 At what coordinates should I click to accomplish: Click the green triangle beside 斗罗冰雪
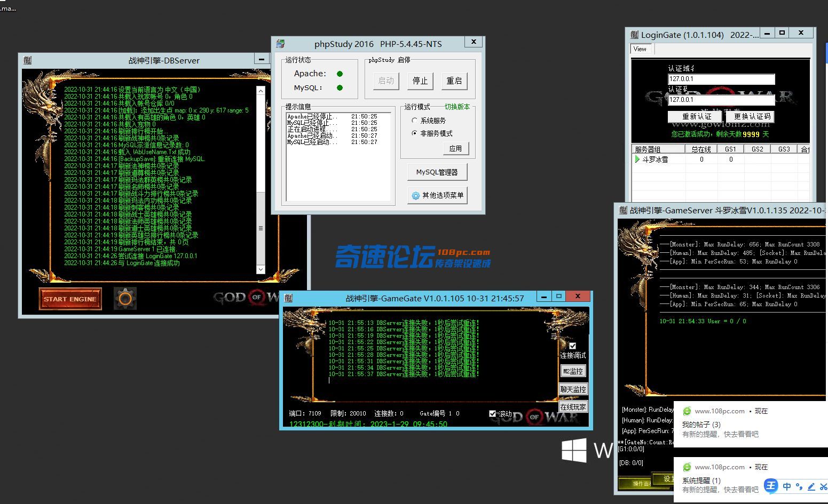[637, 159]
